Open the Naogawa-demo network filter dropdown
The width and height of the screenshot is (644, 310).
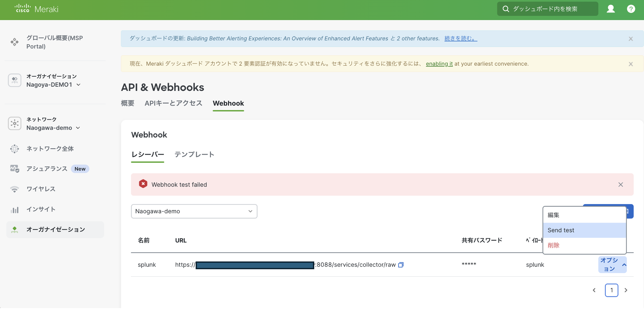click(194, 211)
